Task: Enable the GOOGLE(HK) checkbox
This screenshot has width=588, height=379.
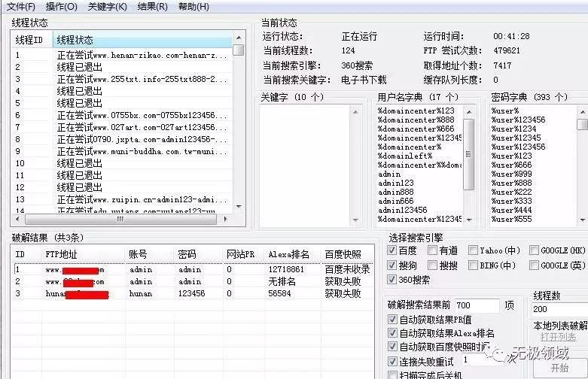Action: pos(534,250)
